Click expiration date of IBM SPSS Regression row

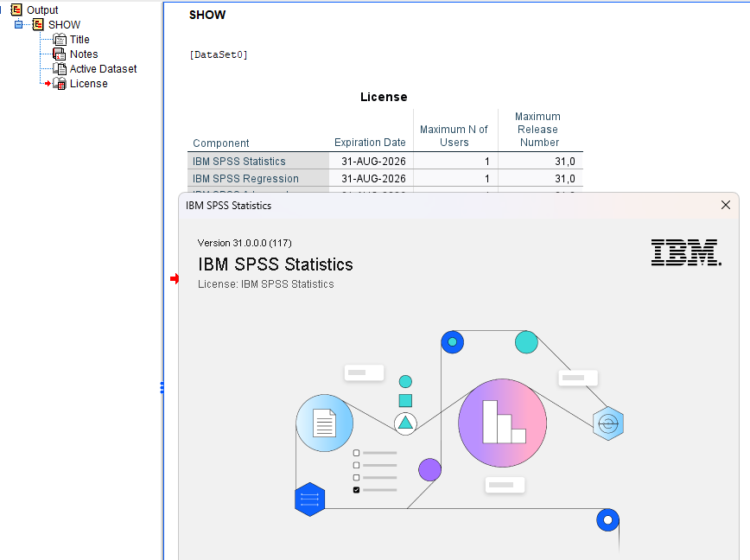pos(373,178)
